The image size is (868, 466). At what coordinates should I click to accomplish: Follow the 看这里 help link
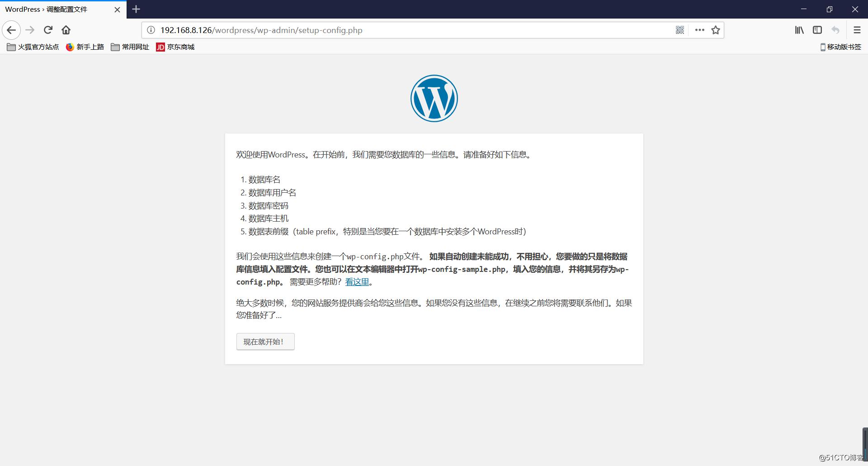[x=357, y=282]
